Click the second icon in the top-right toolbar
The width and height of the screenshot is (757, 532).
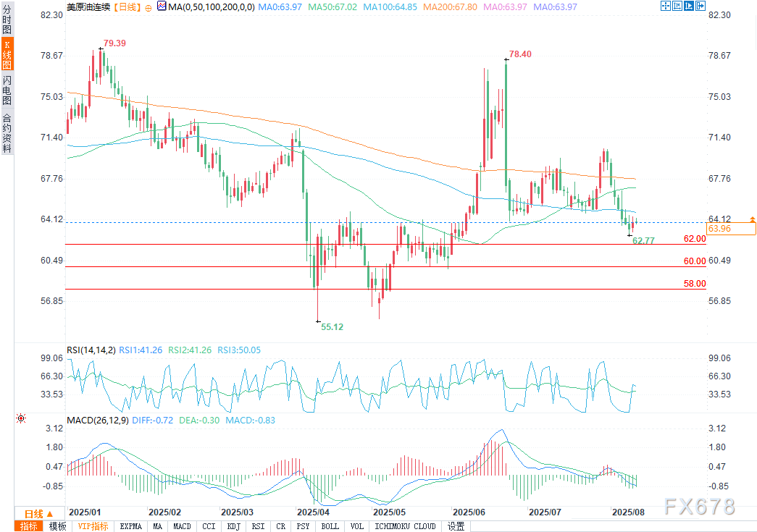coord(677,6)
